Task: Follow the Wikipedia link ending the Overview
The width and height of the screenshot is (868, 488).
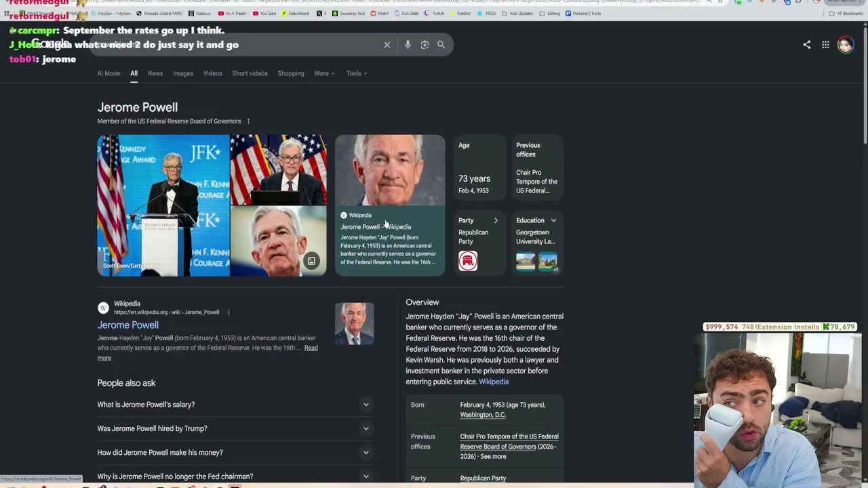Action: 494,382
